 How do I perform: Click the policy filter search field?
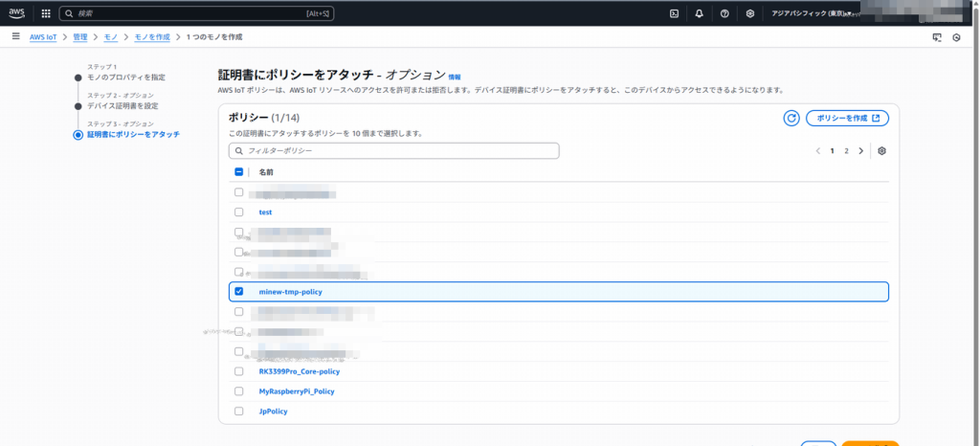[393, 151]
